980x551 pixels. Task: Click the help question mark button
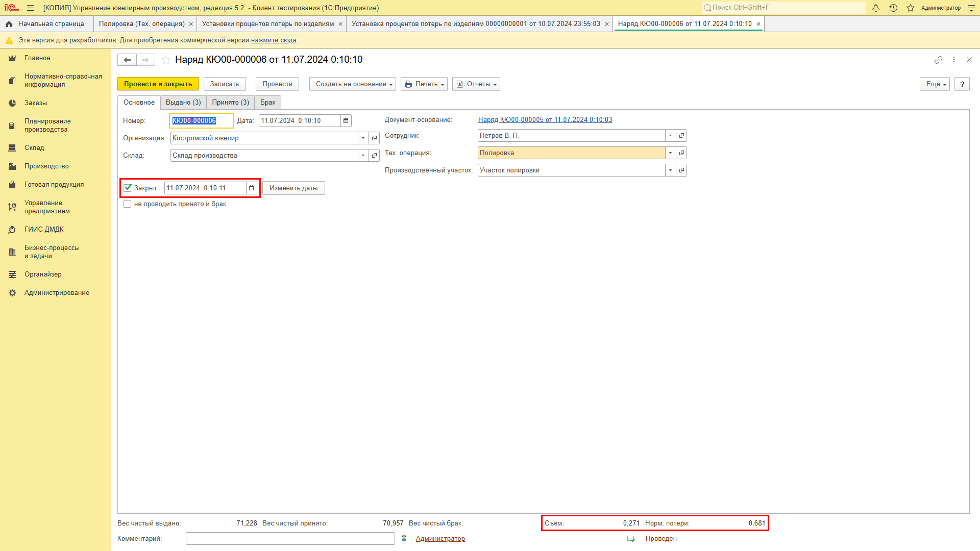[x=962, y=84]
